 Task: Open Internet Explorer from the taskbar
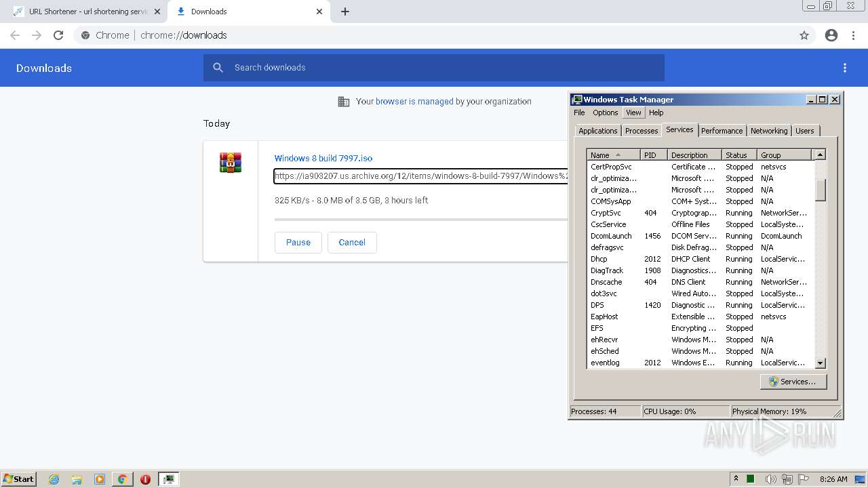[x=54, y=479]
